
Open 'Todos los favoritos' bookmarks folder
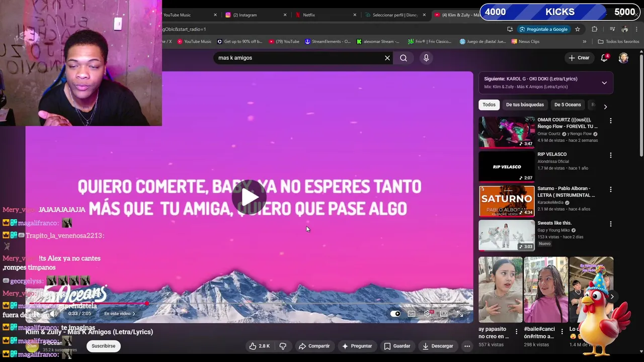point(618,42)
